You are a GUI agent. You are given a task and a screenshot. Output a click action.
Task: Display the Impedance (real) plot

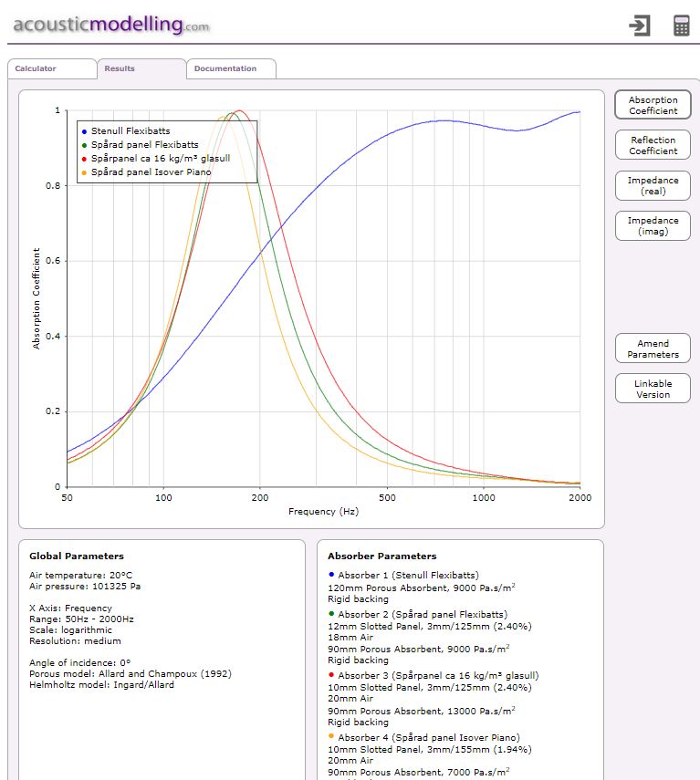tap(653, 186)
